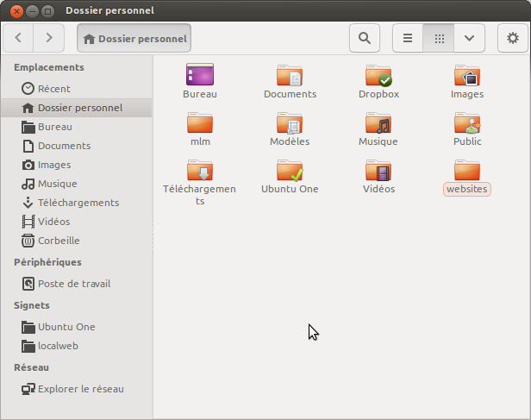
Task: Open Documents in the sidebar
Action: (x=76, y=146)
